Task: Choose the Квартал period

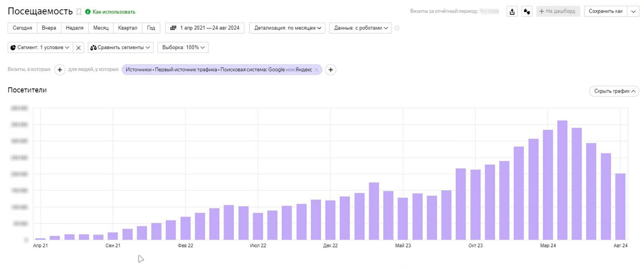Action: (x=128, y=28)
